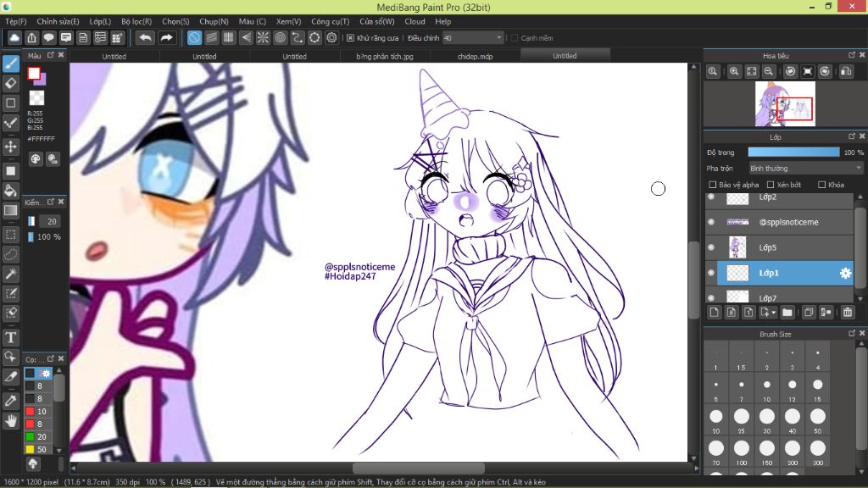The image size is (868, 488).
Task: Click the Redo arrow button
Action: coord(166,37)
